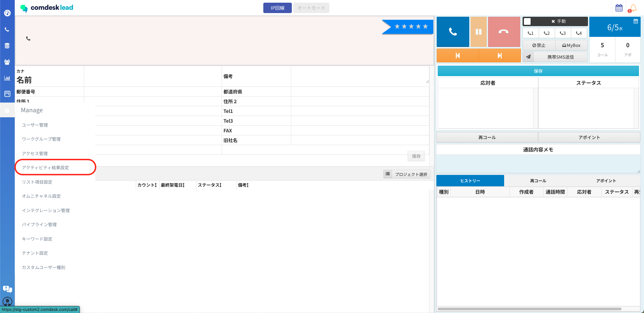Click the wide blue 保存 button
This screenshot has width=644, height=313.
(x=538, y=71)
